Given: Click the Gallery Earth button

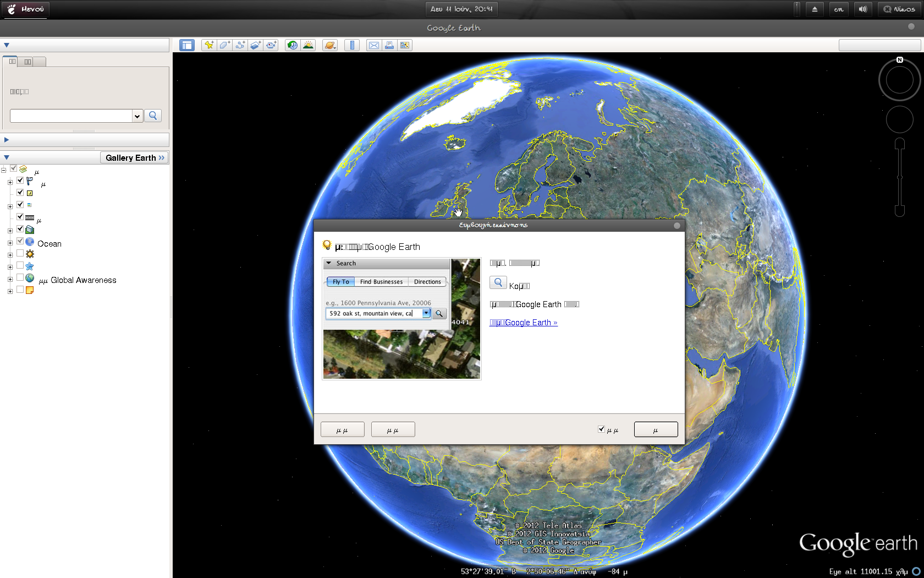Looking at the screenshot, I should [134, 157].
